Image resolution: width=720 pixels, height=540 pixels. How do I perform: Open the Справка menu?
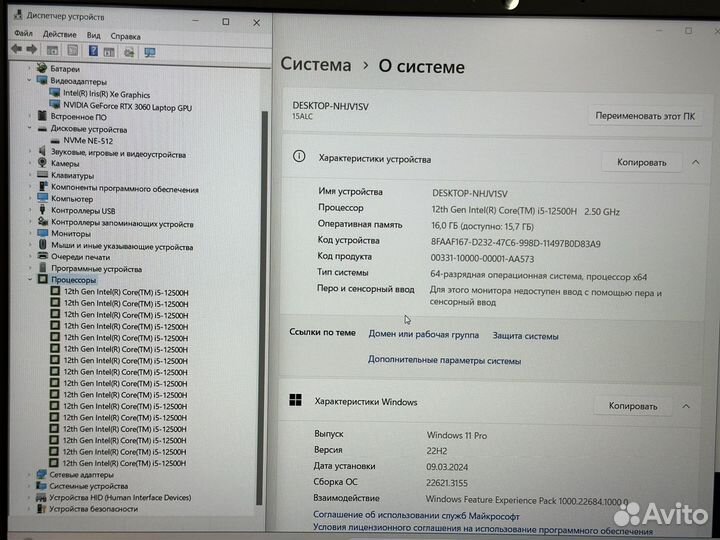[125, 36]
